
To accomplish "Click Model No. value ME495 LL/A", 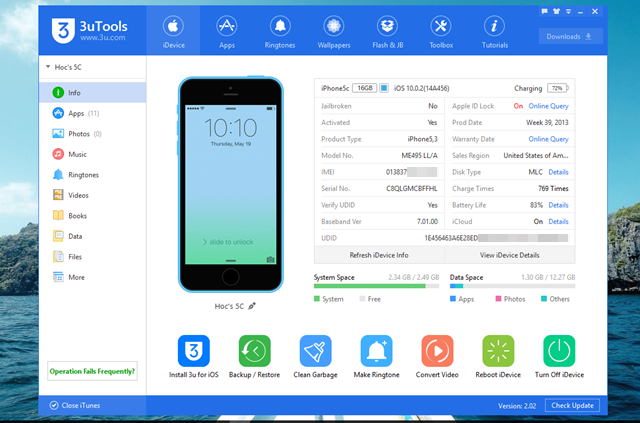I will click(x=419, y=156).
